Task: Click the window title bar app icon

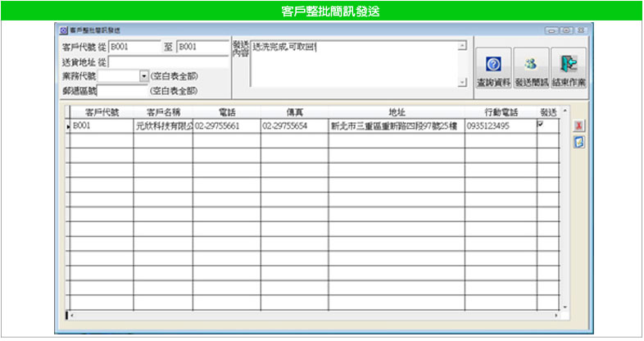Action: click(x=64, y=30)
